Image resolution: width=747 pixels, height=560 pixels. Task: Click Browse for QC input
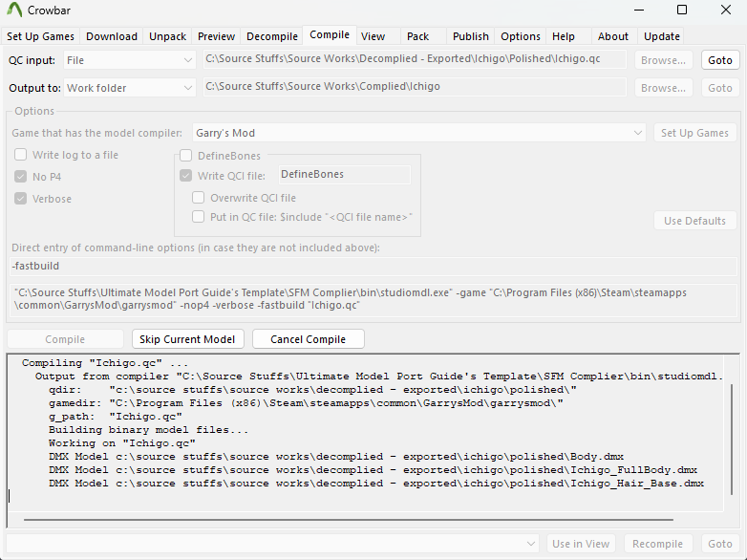pos(663,60)
